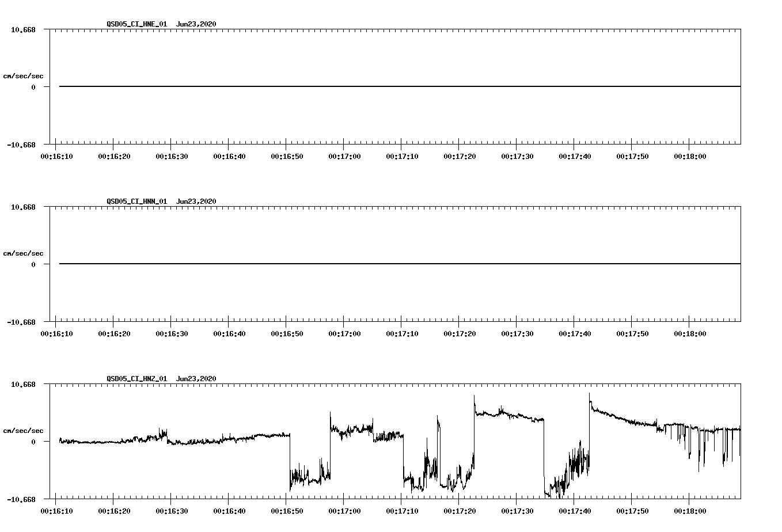Click time label 00:17:40 under HNZ plot

coord(575,511)
